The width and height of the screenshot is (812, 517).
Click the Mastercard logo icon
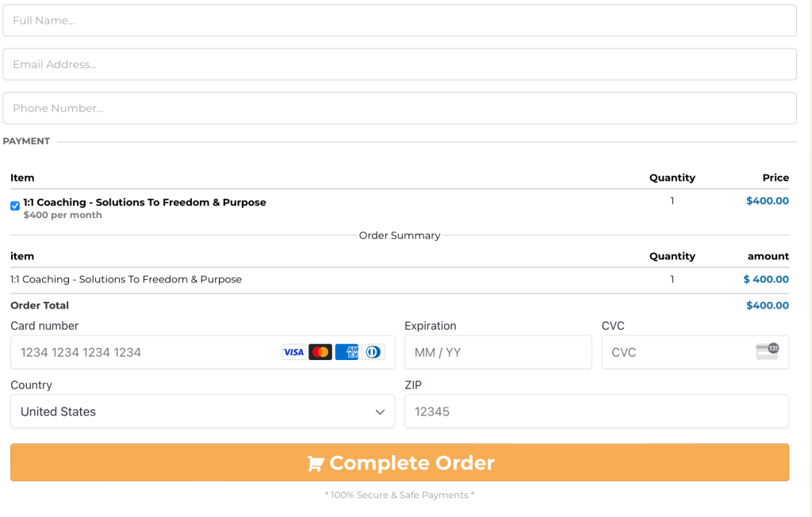[320, 352]
